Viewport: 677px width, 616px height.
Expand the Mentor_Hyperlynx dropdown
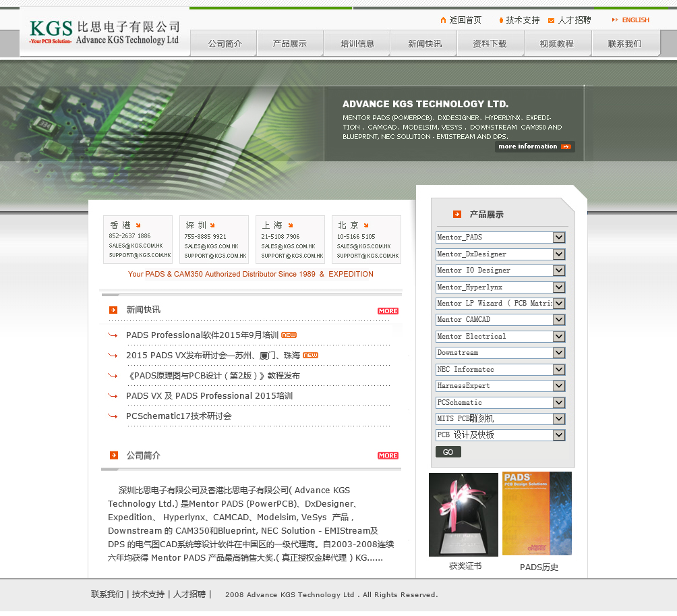click(500, 287)
